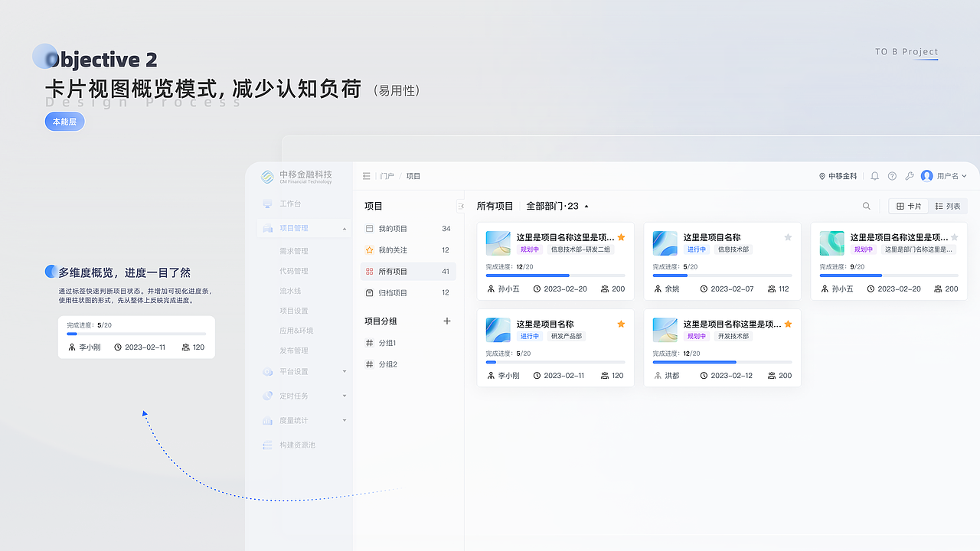The height and width of the screenshot is (551, 980).
Task: Click the 余姚 card progress bar
Action: click(x=722, y=275)
